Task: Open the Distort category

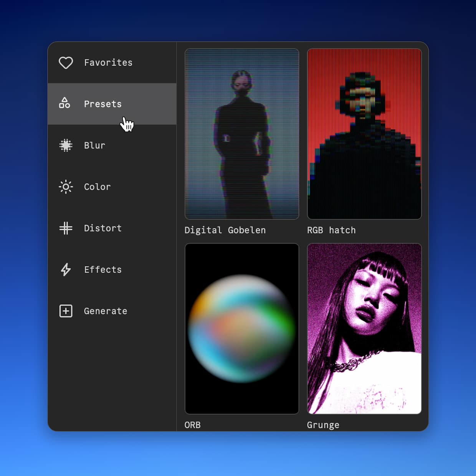Action: coord(102,228)
